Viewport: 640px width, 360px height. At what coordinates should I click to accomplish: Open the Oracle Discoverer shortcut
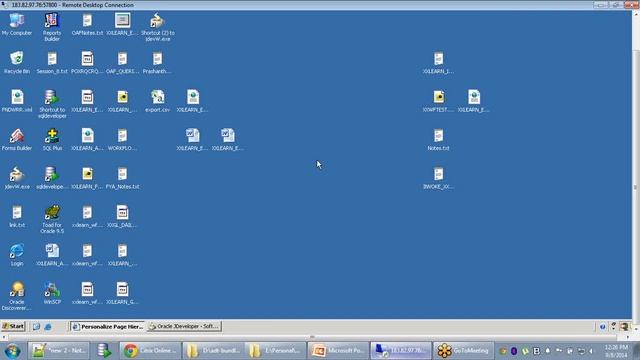tap(17, 296)
